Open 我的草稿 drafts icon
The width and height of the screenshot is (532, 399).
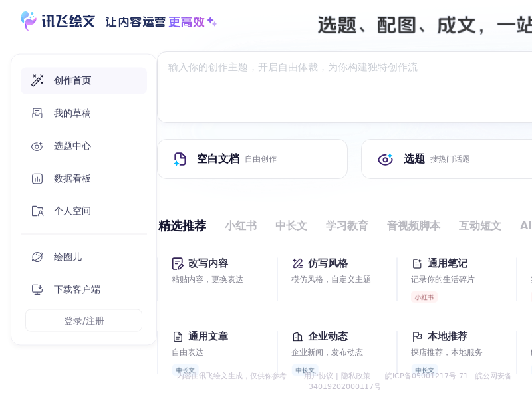[x=37, y=113]
